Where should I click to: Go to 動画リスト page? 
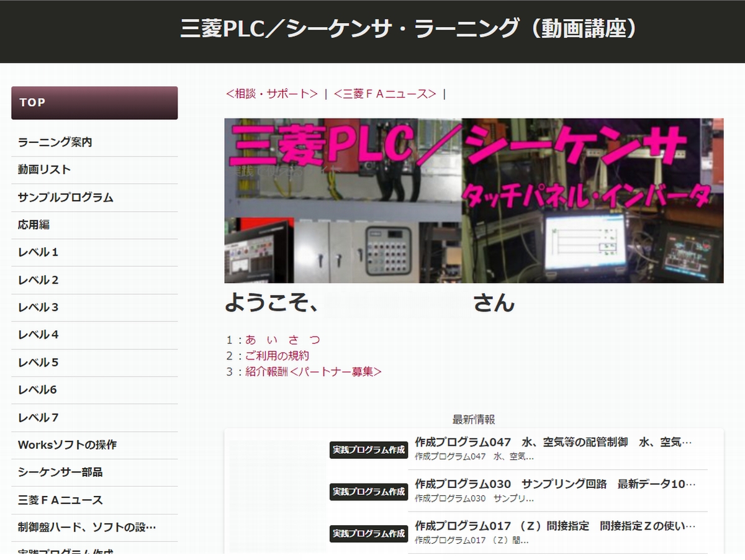pyautogui.click(x=94, y=169)
